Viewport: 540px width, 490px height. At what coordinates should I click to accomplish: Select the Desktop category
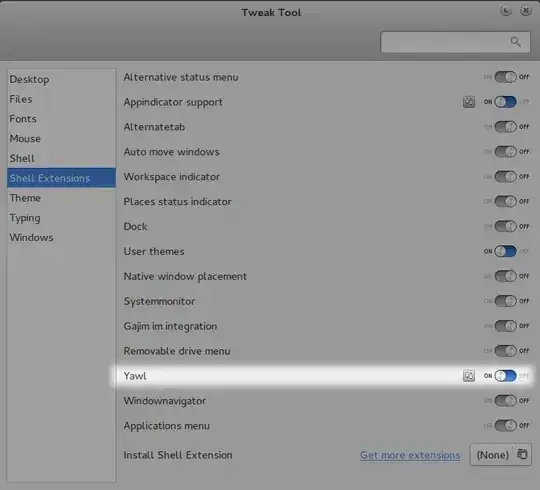[29, 80]
